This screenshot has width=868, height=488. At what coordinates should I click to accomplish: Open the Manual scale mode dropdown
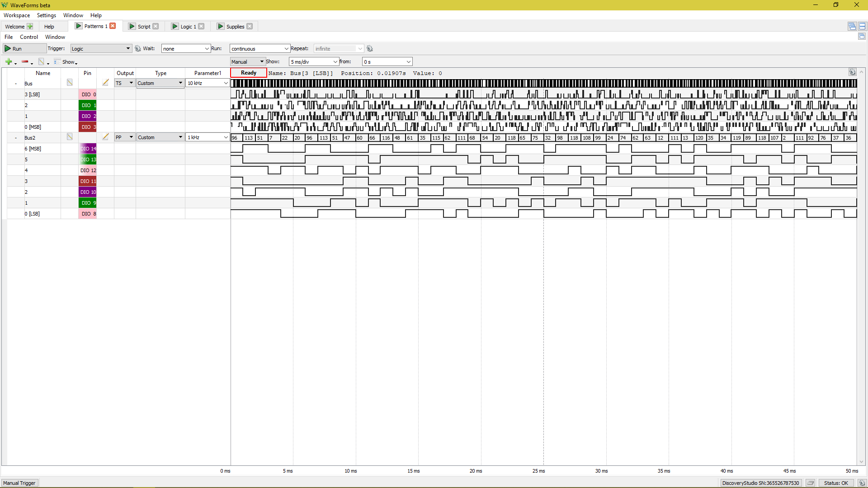tap(248, 62)
